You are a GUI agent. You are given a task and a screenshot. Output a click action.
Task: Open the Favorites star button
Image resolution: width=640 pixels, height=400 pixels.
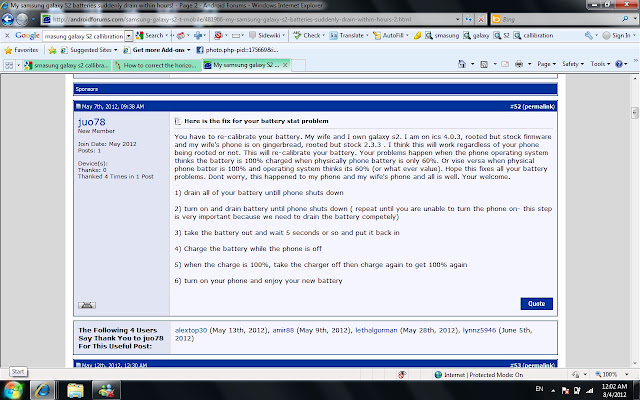pyautogui.click(x=21, y=50)
